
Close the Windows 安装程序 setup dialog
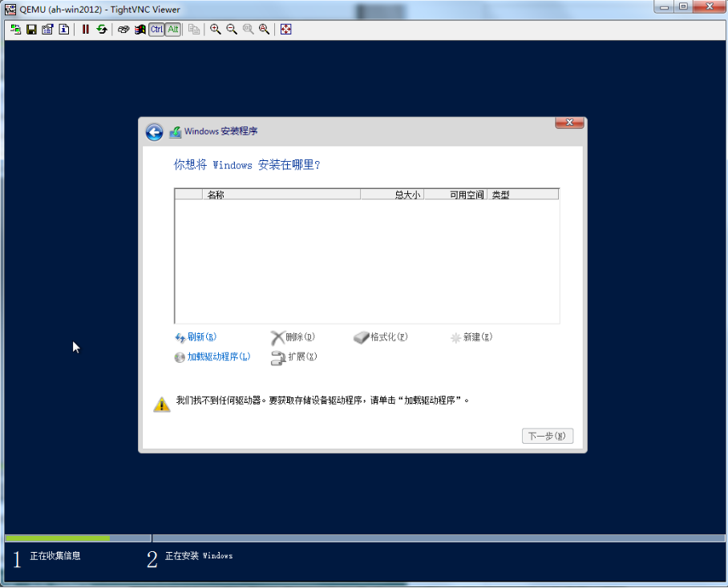click(568, 123)
